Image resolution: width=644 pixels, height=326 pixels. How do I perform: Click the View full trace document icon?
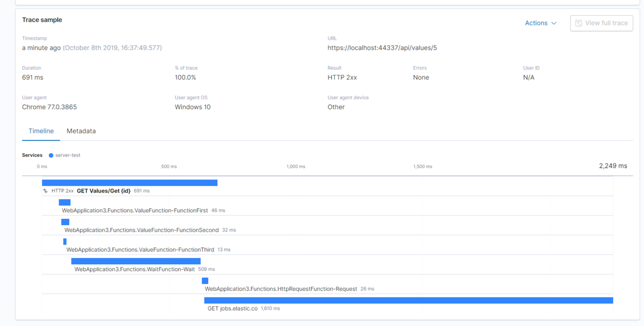(579, 23)
